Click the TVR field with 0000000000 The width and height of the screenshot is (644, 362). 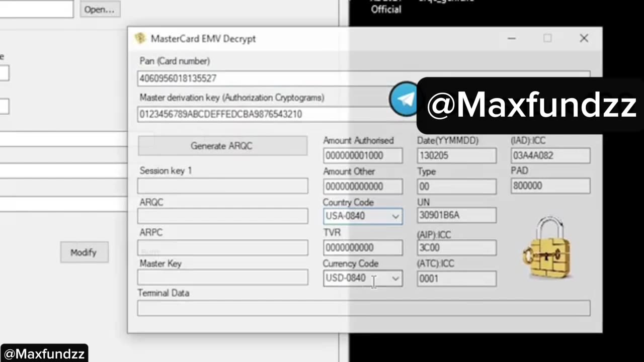click(x=363, y=248)
